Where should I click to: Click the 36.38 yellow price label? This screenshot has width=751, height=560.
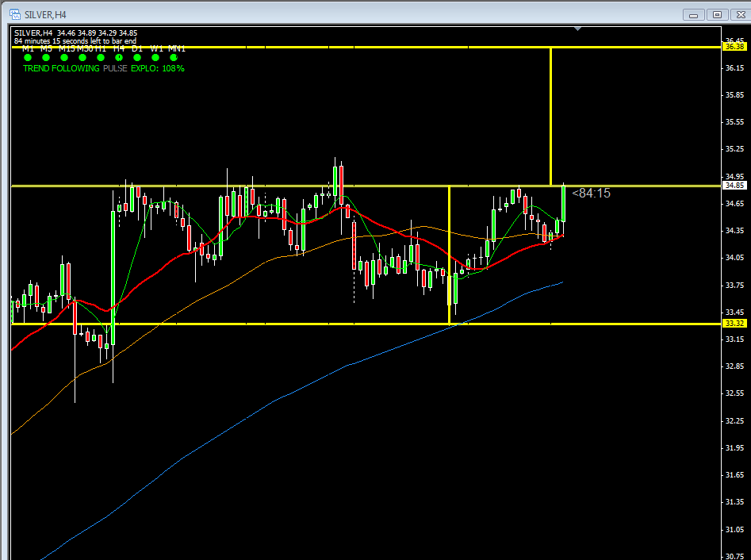tap(734, 48)
